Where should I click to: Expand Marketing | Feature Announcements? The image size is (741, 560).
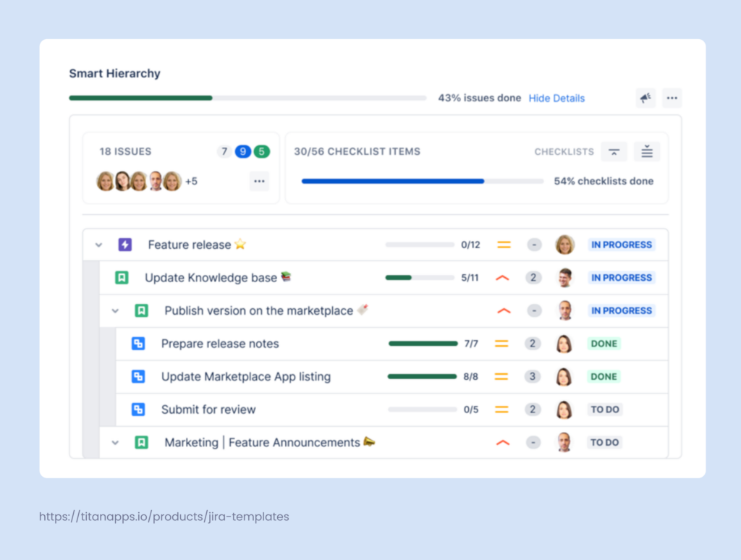[116, 442]
